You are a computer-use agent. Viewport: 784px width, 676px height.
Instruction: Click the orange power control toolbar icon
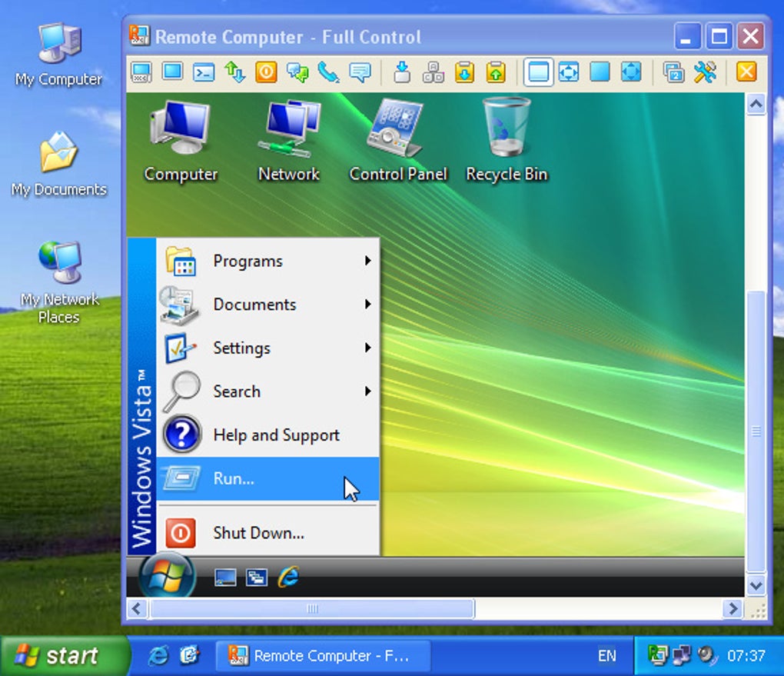266,72
